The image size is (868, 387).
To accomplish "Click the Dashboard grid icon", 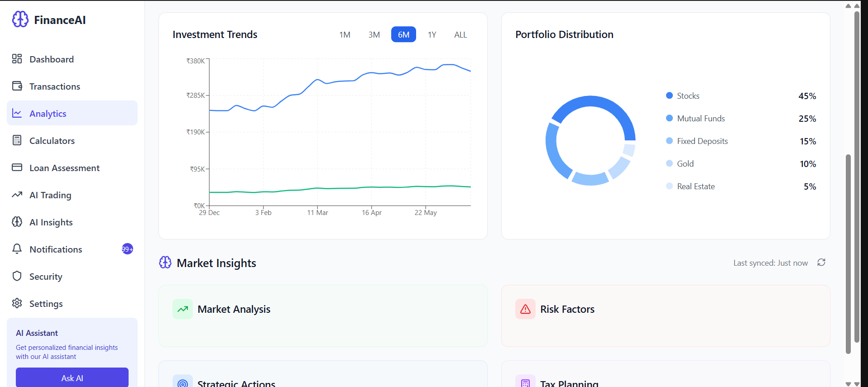I will pos(17,59).
